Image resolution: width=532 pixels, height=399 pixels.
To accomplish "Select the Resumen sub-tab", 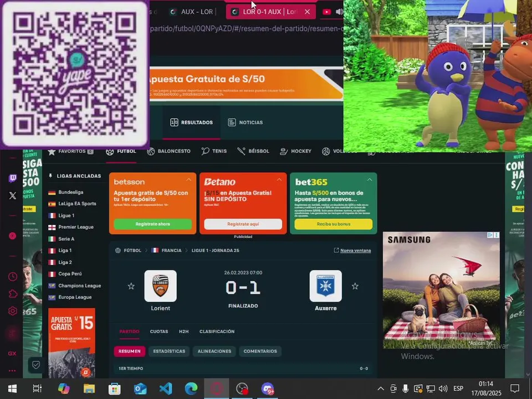I will [x=130, y=351].
